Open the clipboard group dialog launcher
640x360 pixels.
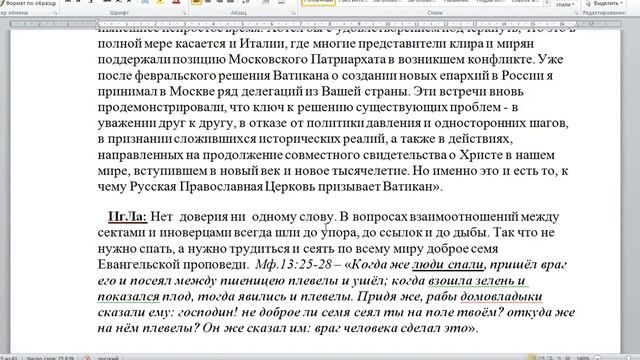point(56,13)
